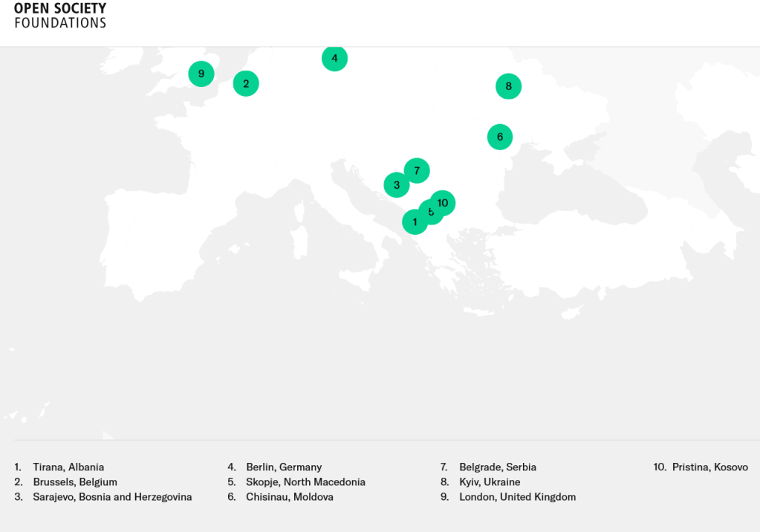Click Sarajevo, Bosnia and Herzegovina legend item
760x532 pixels.
pos(112,497)
